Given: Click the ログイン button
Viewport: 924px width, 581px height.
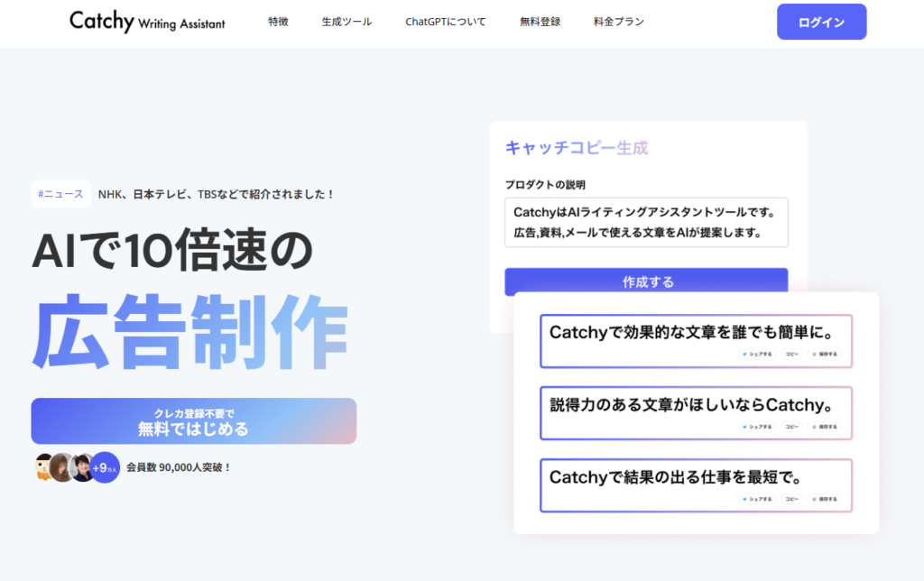Looking at the screenshot, I should click(821, 22).
